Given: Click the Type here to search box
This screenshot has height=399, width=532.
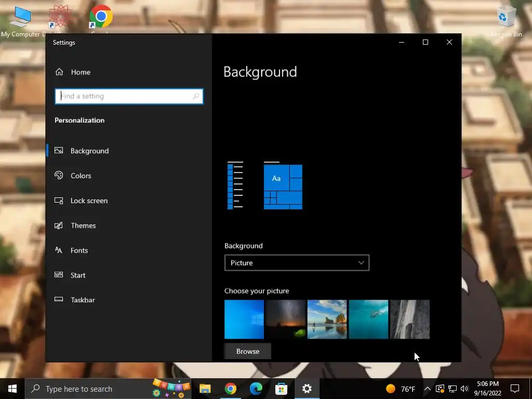Looking at the screenshot, I should 108,389.
